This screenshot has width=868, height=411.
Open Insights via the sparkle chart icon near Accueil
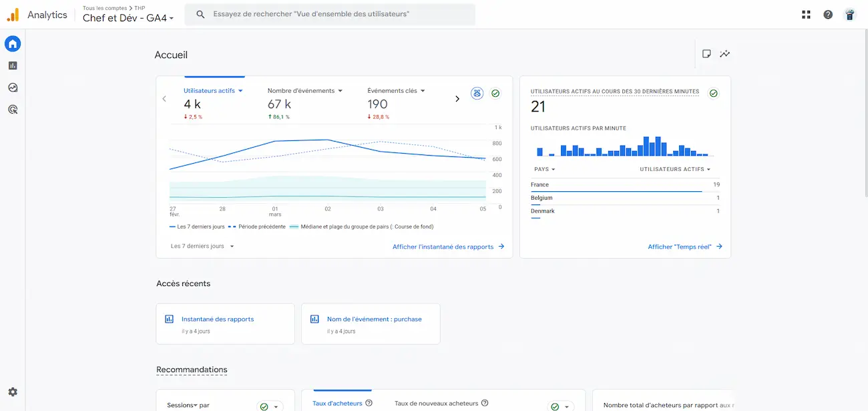click(x=725, y=53)
